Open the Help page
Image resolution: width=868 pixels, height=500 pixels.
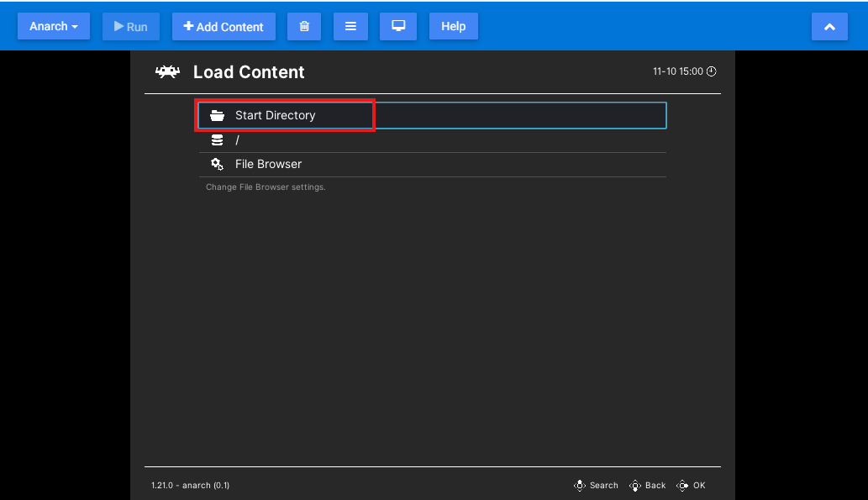click(453, 26)
